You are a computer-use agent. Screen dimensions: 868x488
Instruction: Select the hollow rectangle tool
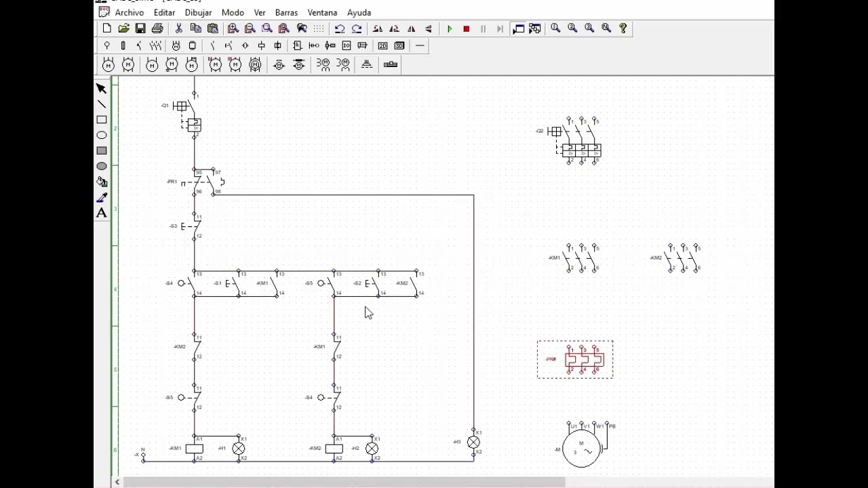click(102, 119)
